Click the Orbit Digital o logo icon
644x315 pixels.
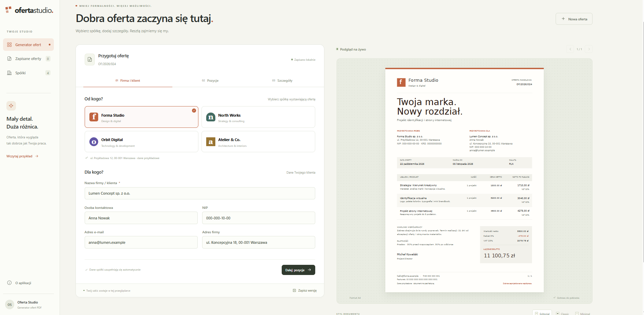94,142
